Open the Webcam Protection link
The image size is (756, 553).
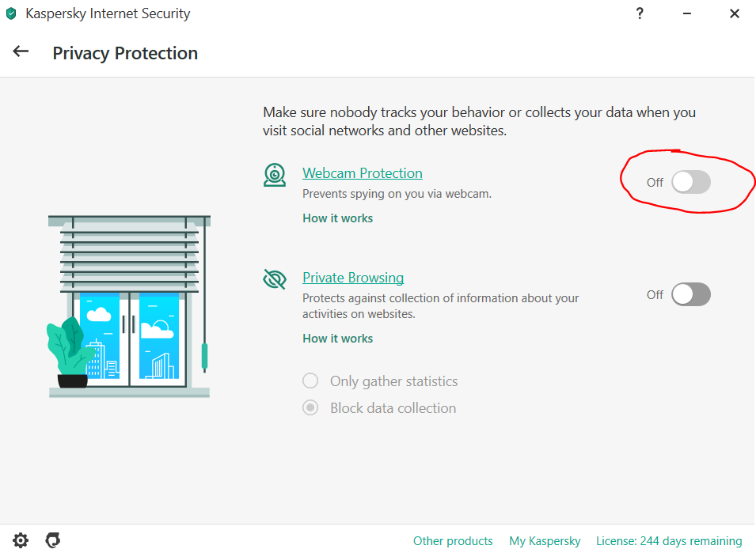point(363,173)
